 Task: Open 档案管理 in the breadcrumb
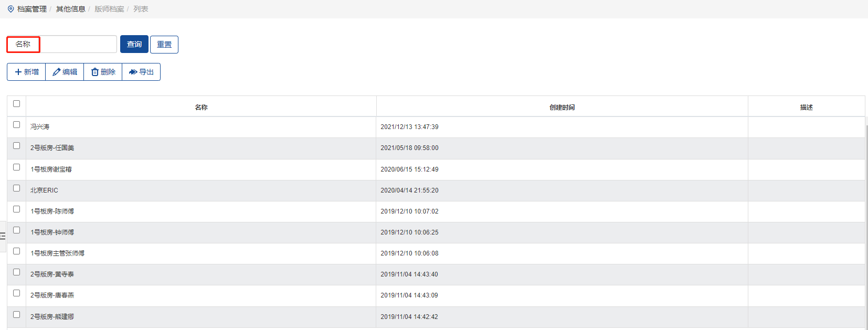coord(31,9)
